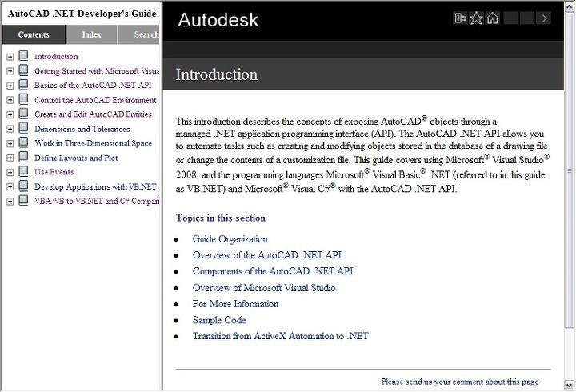Screen dimensions: 576x392
Task: Click book icon beside Basics of the AutoCAD .NET API
Action: [x=23, y=85]
